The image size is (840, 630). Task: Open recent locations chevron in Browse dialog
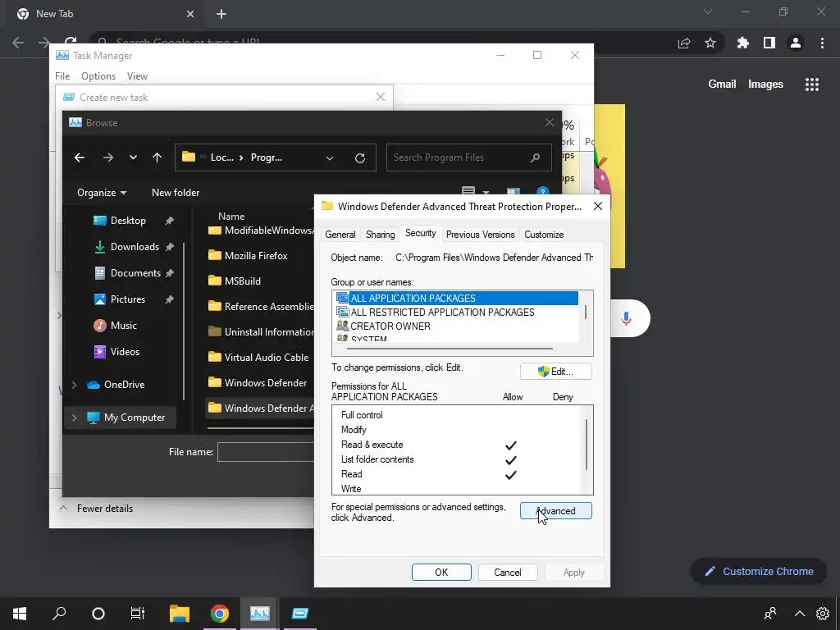[133, 157]
